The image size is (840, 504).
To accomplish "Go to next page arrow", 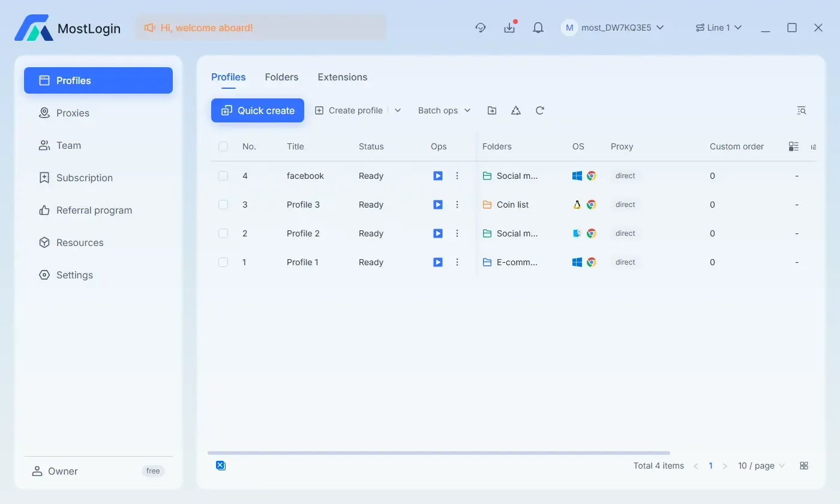I will (x=725, y=466).
